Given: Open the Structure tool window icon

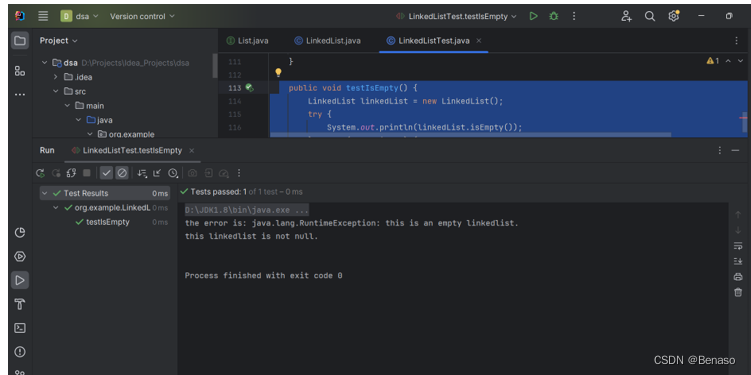Looking at the screenshot, I should [20, 71].
